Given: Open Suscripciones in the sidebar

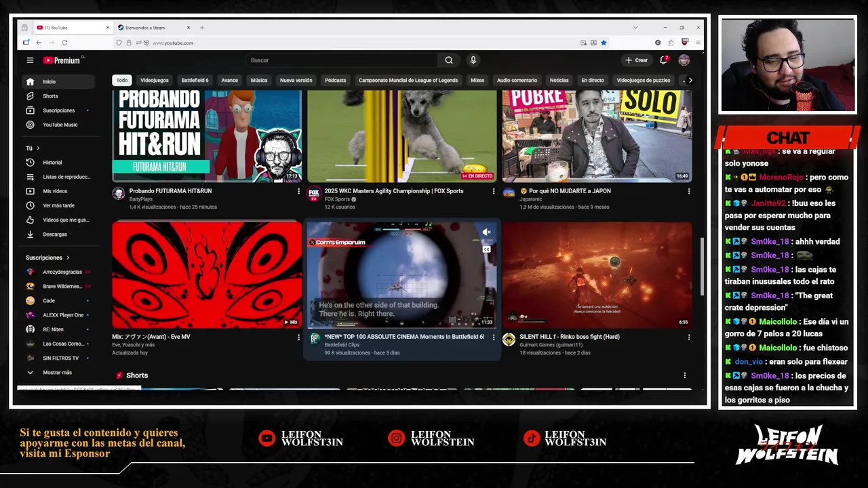Looking at the screenshot, I should (x=57, y=110).
